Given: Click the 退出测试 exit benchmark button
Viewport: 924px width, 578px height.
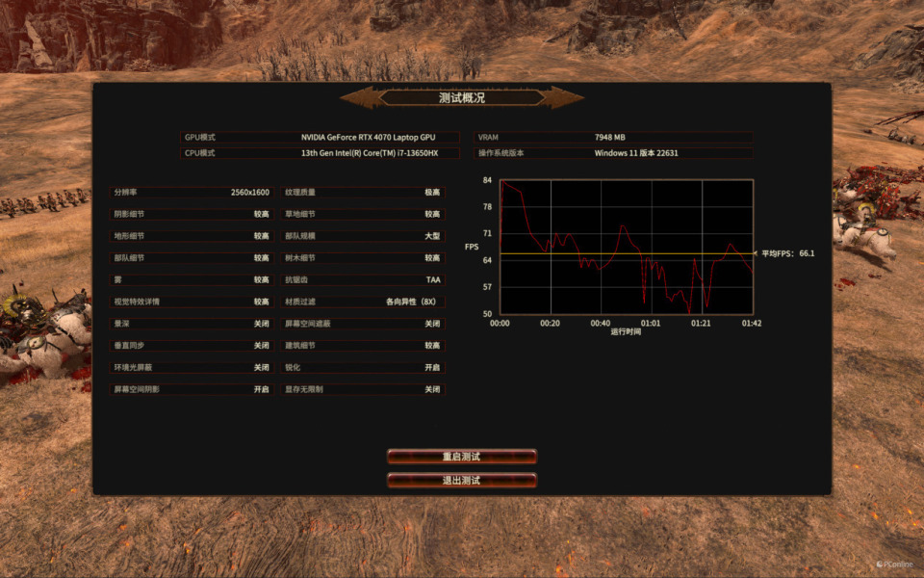Looking at the screenshot, I should pyautogui.click(x=461, y=480).
